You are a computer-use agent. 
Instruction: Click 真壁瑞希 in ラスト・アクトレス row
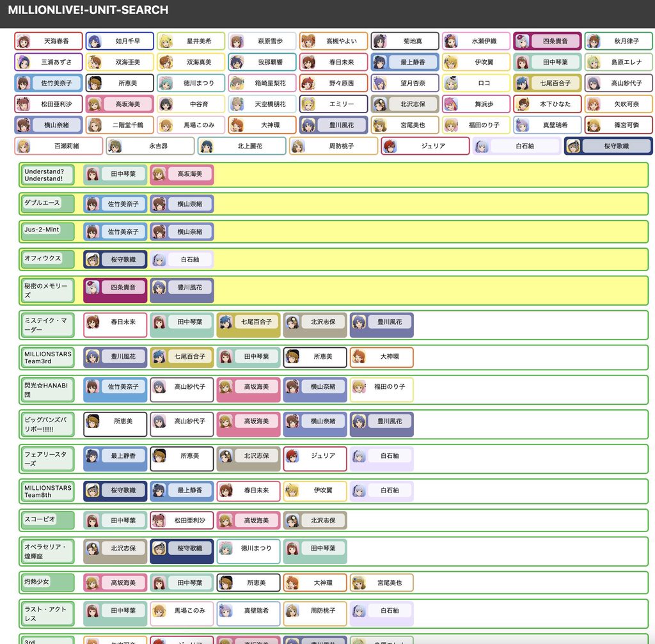tap(249, 613)
